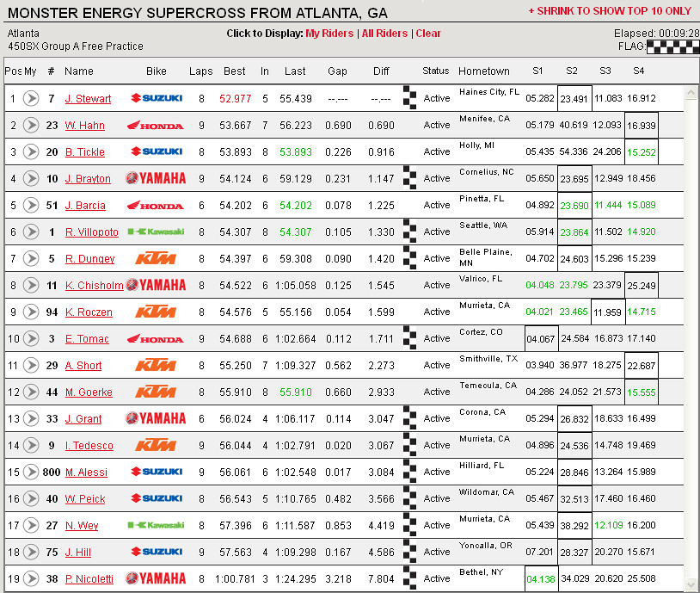Click the arrow icon in A. Short's row
The width and height of the screenshot is (700, 593).
pyautogui.click(x=31, y=366)
